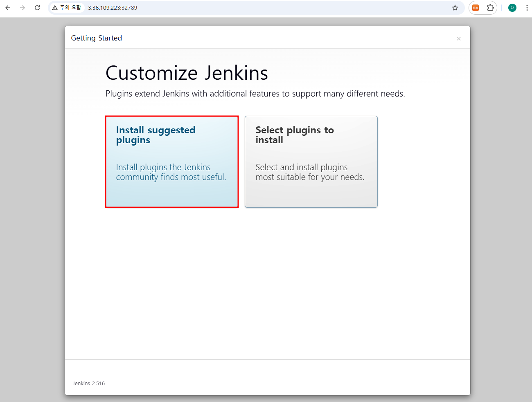Click the Customize Jenkins heading
Screen dimensions: 532x402
(x=187, y=73)
